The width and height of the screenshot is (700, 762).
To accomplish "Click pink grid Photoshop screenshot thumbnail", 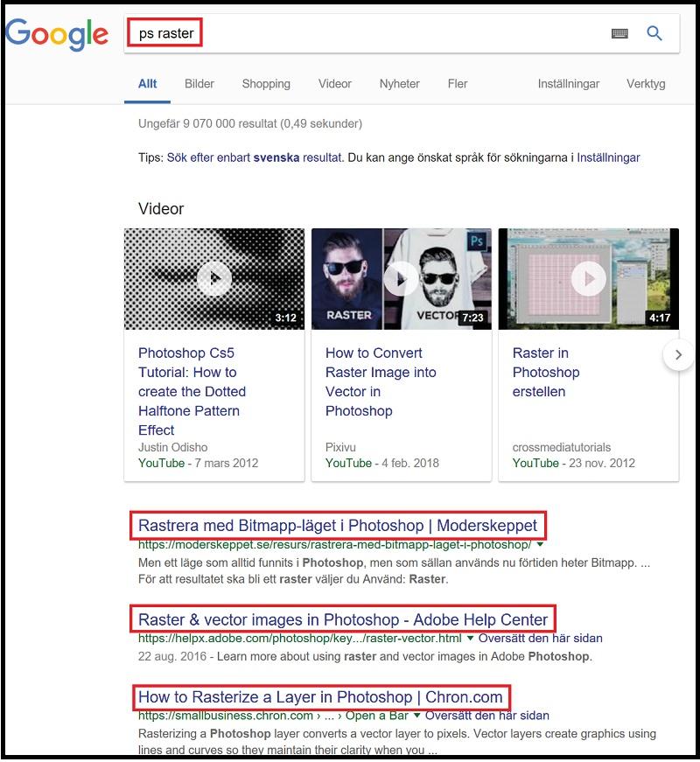I will point(589,279).
